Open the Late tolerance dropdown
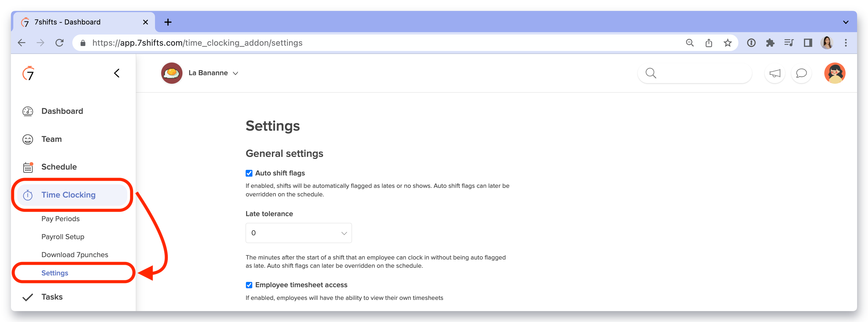 pyautogui.click(x=298, y=233)
